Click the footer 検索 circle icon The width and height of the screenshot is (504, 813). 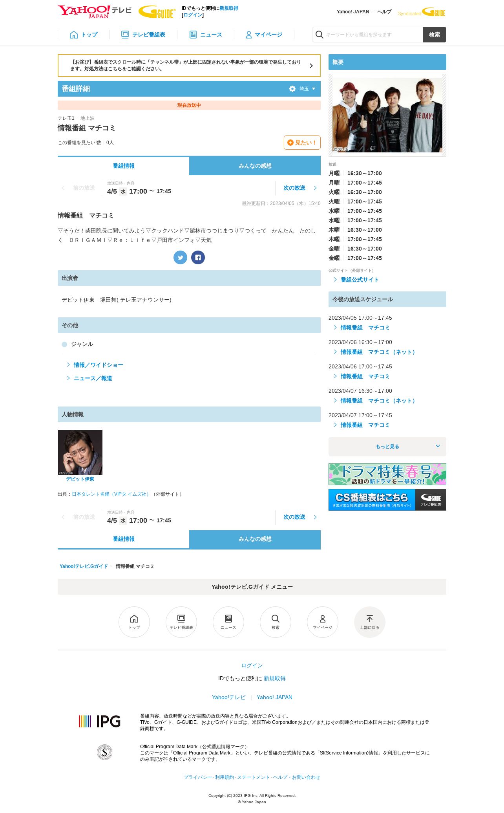[276, 622]
